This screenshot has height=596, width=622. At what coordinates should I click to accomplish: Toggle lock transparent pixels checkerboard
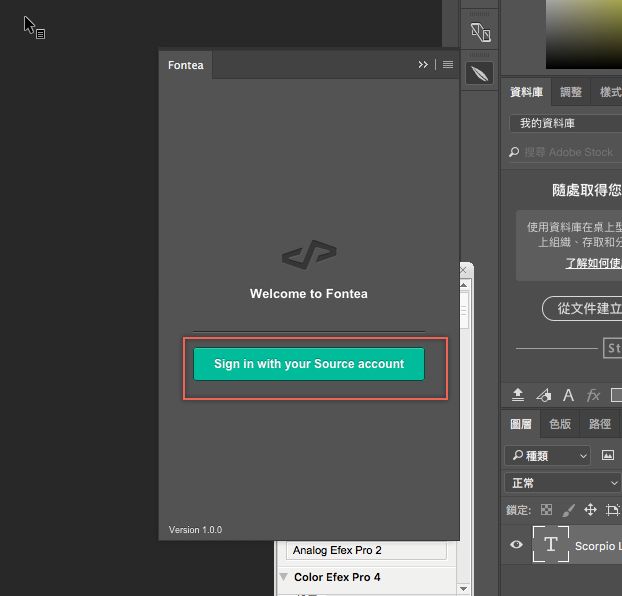coord(546,510)
